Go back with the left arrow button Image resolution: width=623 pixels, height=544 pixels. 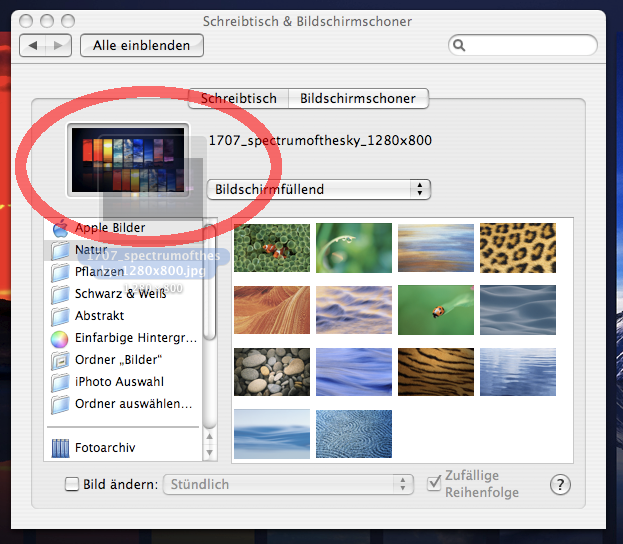[x=35, y=45]
